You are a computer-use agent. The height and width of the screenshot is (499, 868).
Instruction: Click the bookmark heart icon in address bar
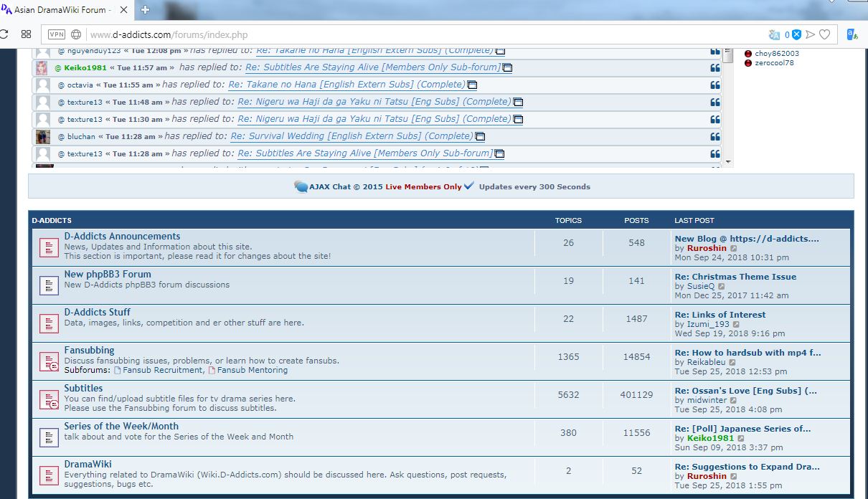click(x=825, y=34)
